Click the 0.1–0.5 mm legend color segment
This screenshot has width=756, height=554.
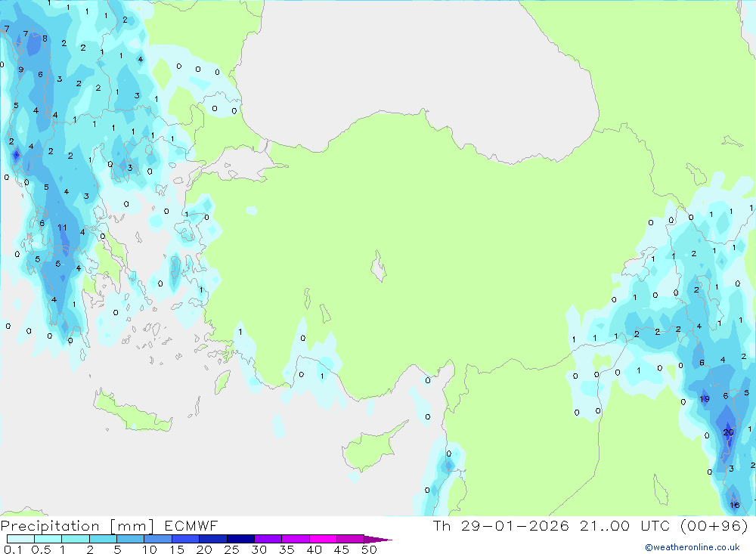coord(20,539)
